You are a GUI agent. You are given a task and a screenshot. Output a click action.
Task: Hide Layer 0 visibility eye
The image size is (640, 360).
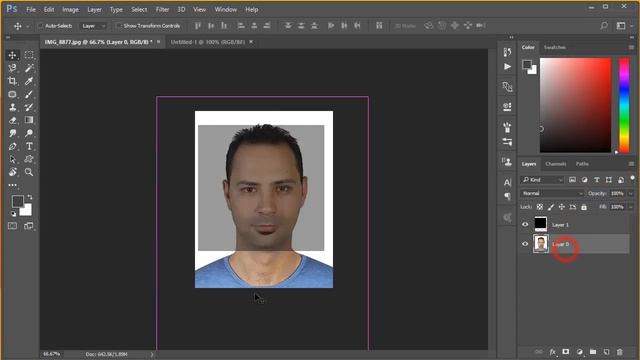click(x=525, y=244)
